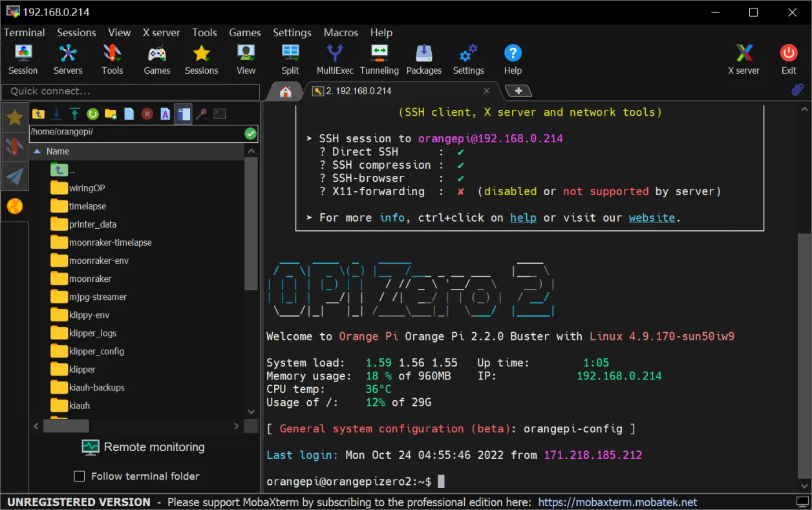Click the paperclip icon near the tabs

797,90
